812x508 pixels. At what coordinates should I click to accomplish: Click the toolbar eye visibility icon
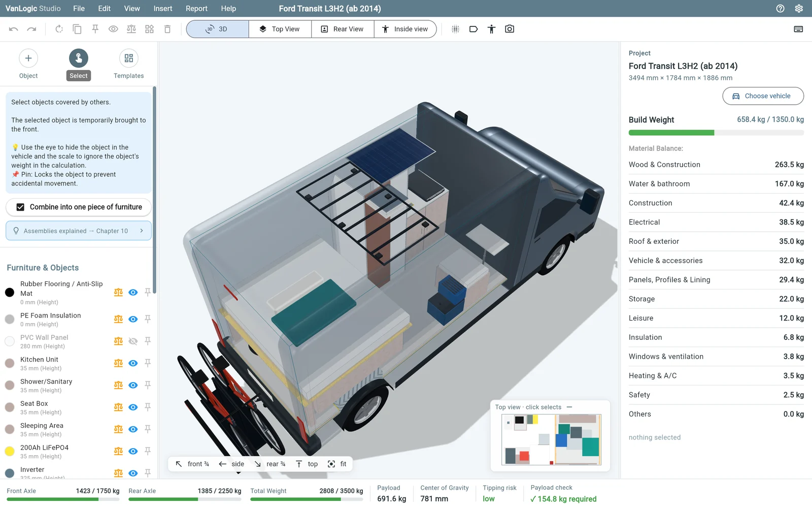tap(113, 29)
